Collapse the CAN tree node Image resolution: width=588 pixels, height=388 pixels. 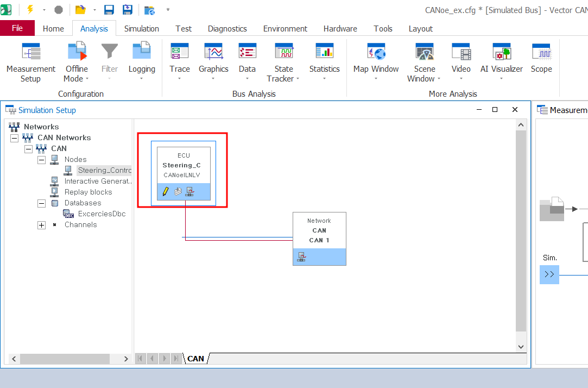tap(28, 149)
